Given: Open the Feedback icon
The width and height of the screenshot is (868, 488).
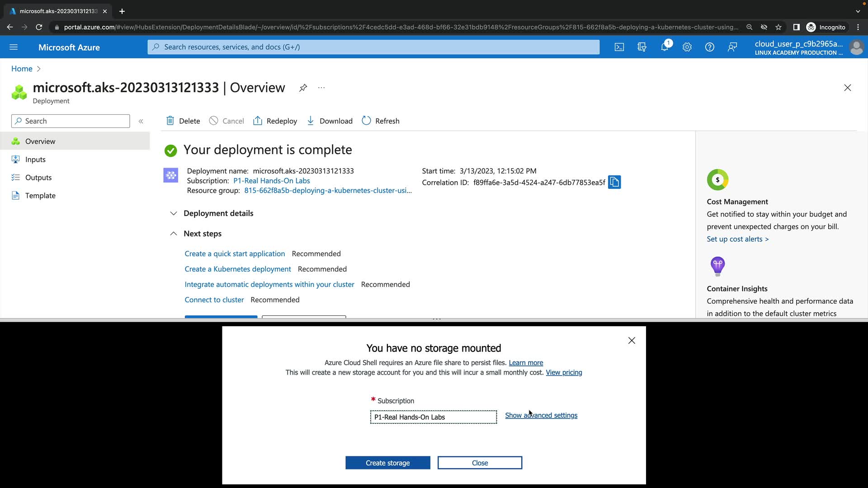Looking at the screenshot, I should pyautogui.click(x=732, y=47).
